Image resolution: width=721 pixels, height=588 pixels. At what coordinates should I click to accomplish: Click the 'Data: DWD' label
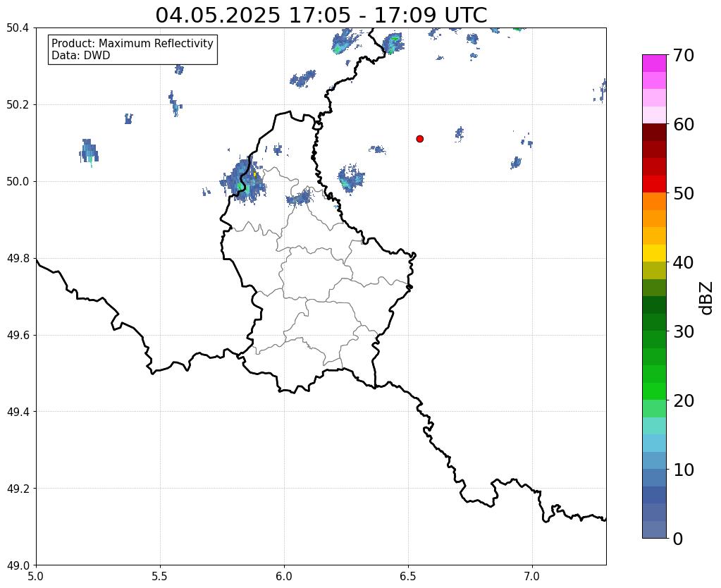[81, 55]
